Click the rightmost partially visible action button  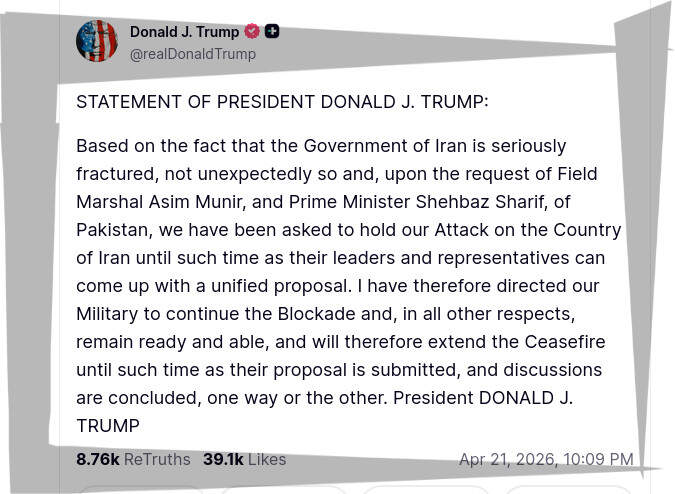pos(567,490)
